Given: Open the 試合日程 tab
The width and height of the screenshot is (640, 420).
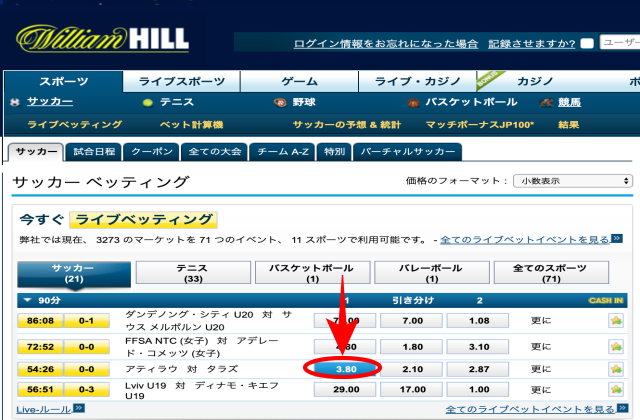Looking at the screenshot, I should click(95, 152).
